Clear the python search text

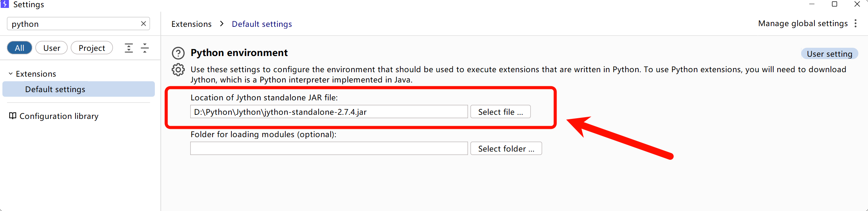144,24
